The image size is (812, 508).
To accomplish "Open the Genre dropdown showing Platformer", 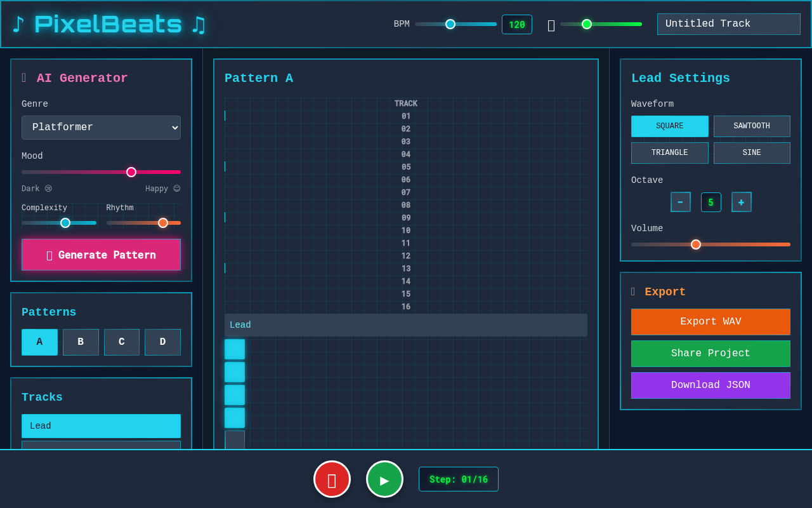I will 101,127.
